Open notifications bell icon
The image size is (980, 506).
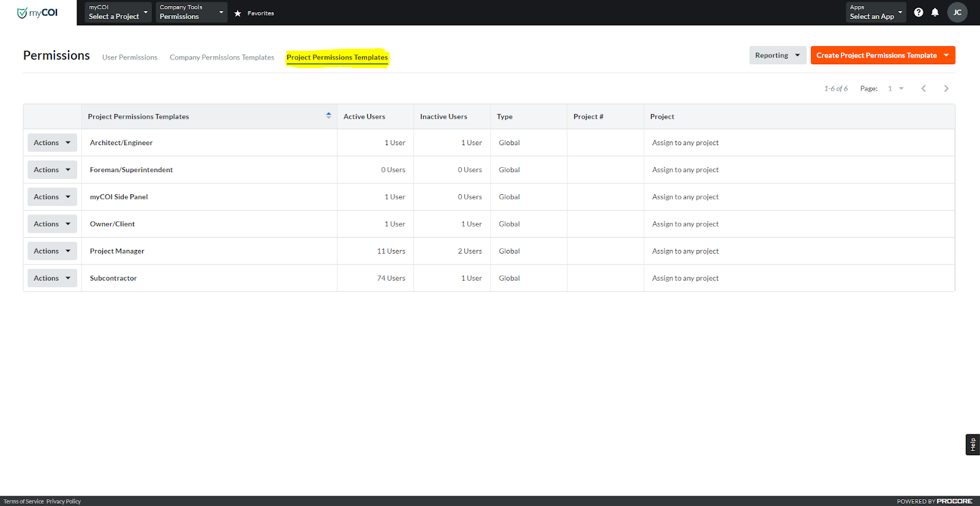pos(935,12)
